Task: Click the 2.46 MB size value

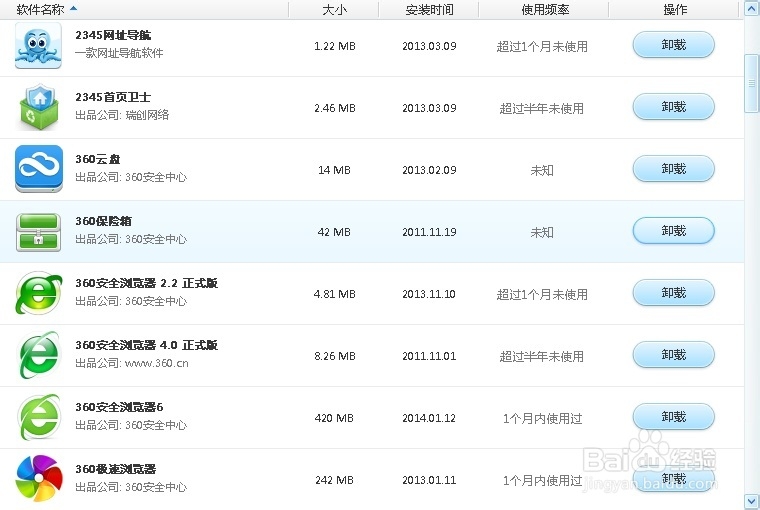Action: click(x=334, y=108)
